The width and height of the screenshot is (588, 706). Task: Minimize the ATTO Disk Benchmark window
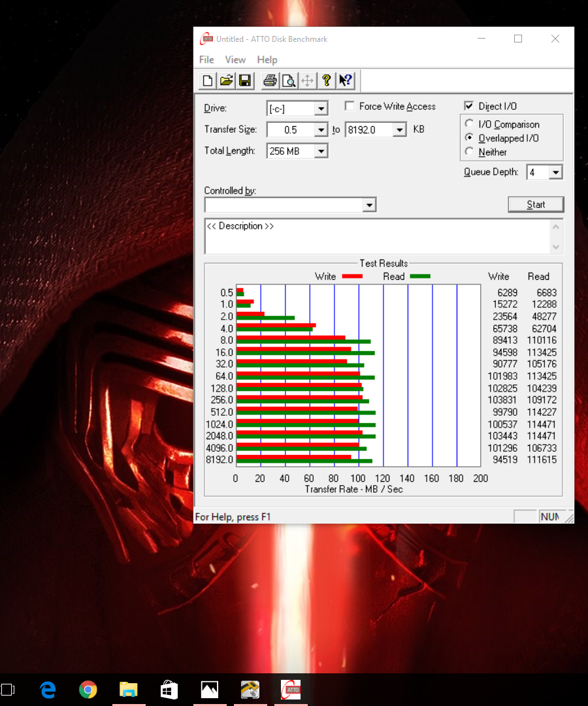coord(482,39)
